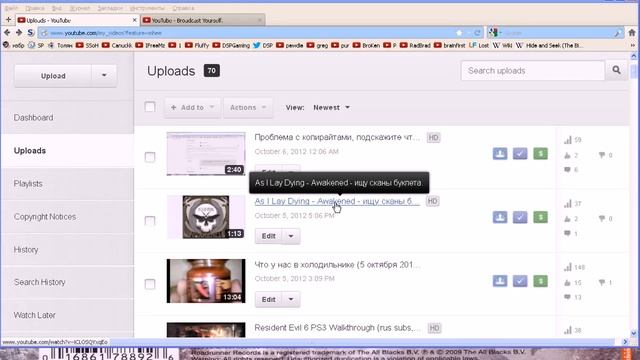Click the browser Home icon

point(632,33)
